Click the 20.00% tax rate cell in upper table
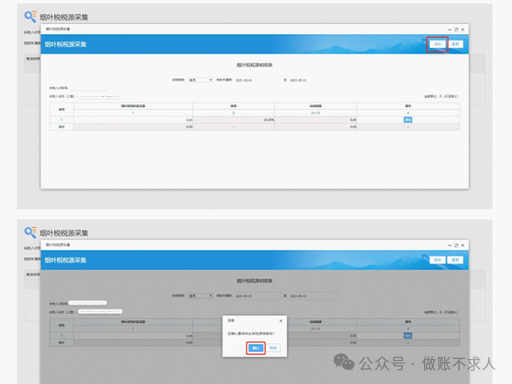 tap(233, 120)
